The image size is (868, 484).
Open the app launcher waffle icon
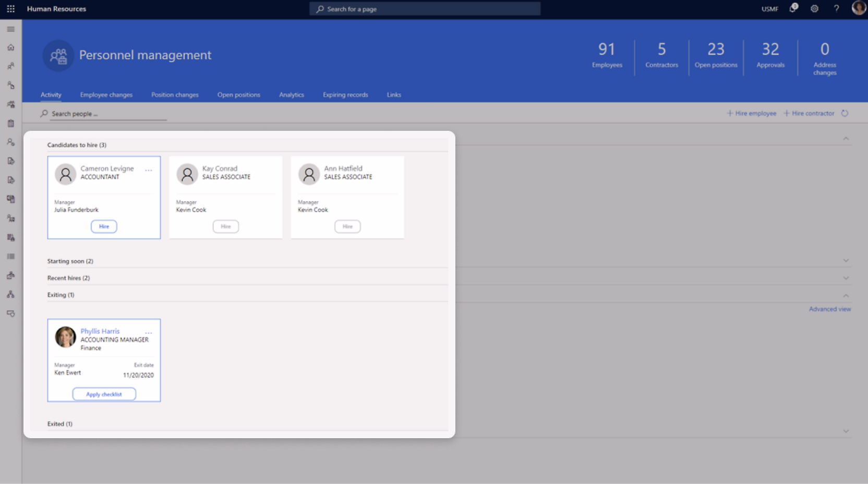10,9
